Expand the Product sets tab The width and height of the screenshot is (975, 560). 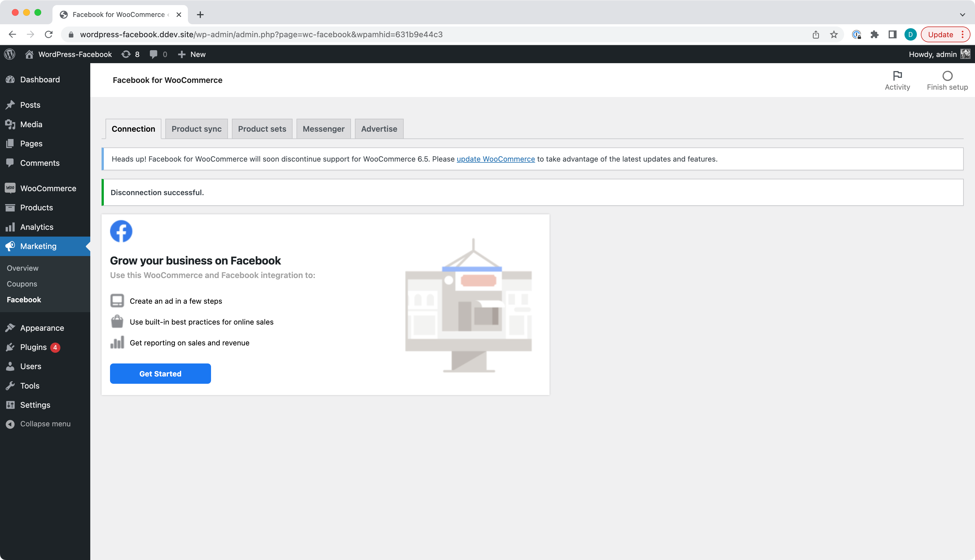click(x=262, y=129)
